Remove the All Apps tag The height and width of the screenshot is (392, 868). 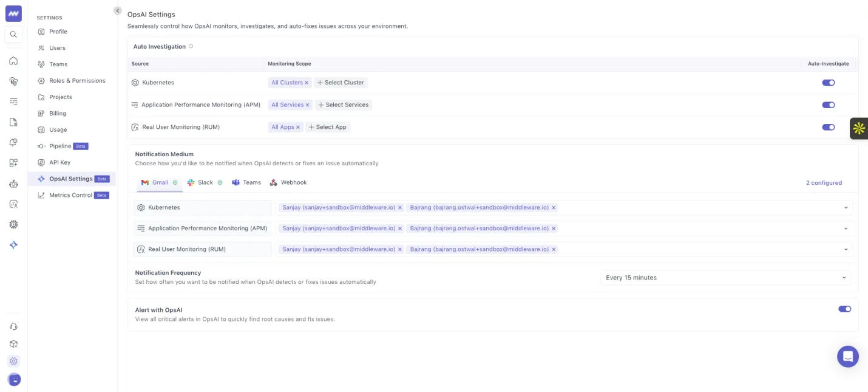tap(298, 128)
